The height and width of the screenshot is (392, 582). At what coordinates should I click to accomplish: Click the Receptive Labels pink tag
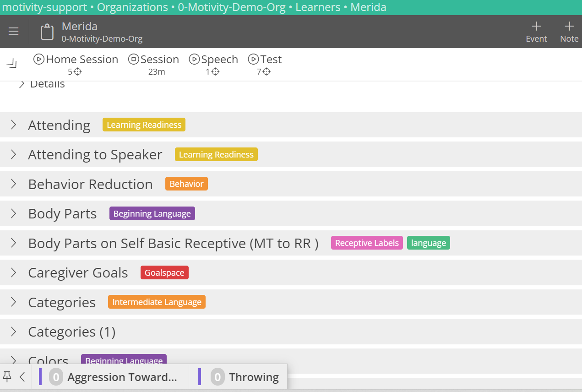point(367,243)
